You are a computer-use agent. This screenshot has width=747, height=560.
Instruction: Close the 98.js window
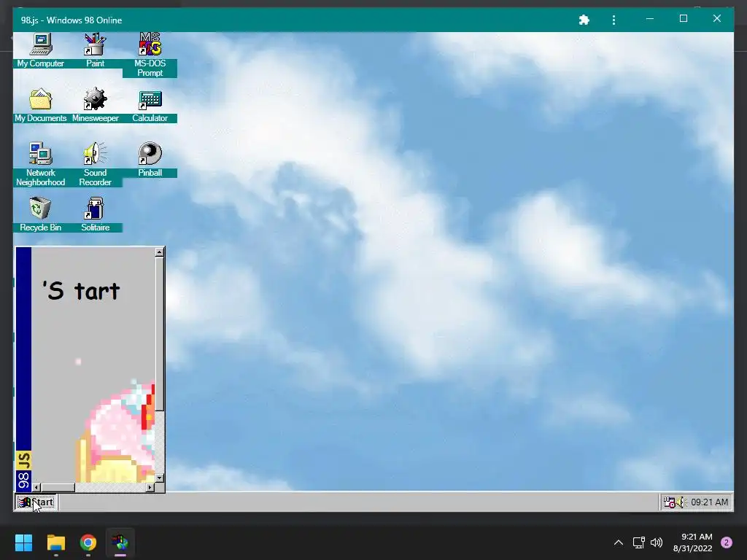tap(716, 19)
